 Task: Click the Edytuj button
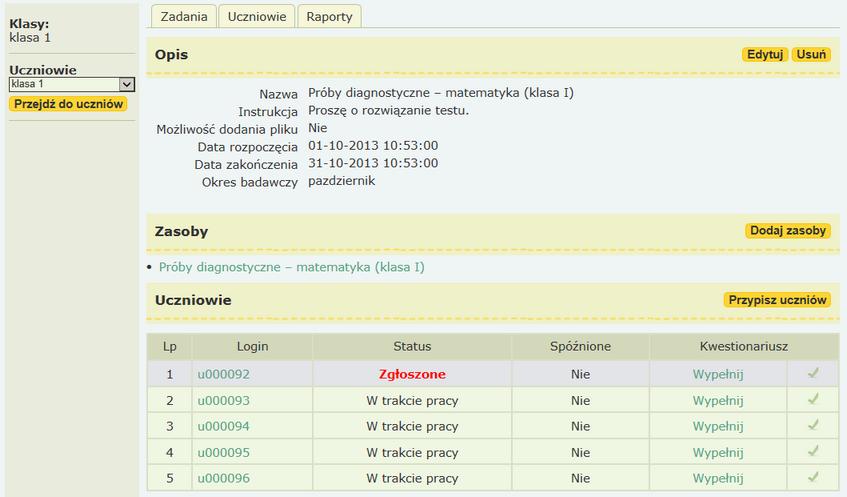(x=765, y=55)
